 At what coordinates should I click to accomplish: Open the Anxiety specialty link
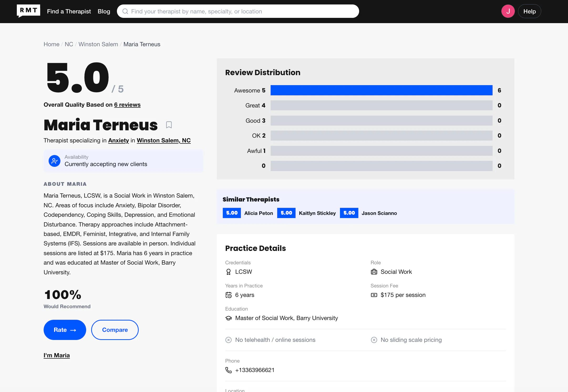118,140
